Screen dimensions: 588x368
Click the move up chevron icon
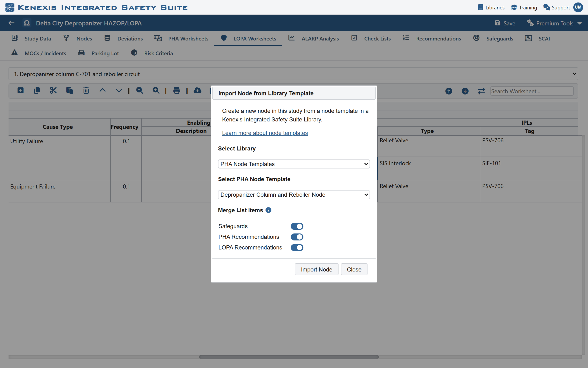[102, 90]
